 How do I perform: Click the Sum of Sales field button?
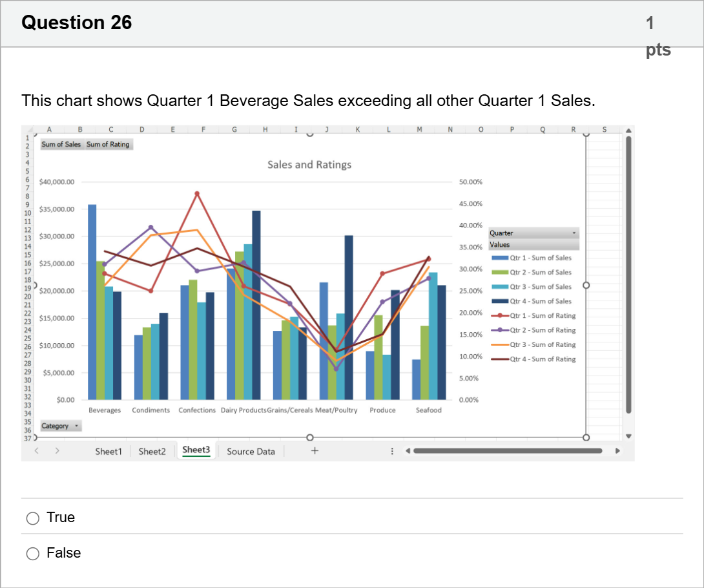[61, 144]
